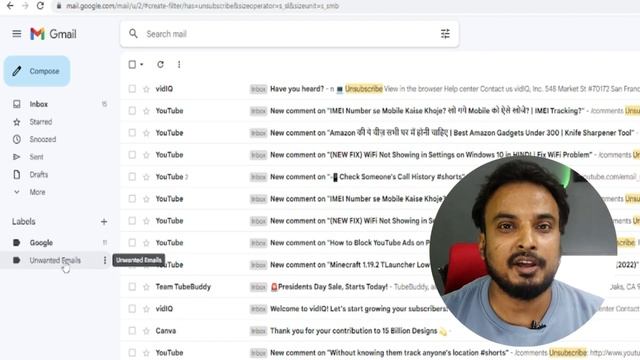Check the 'Without knowing them' email checkbox

pyautogui.click(x=132, y=353)
